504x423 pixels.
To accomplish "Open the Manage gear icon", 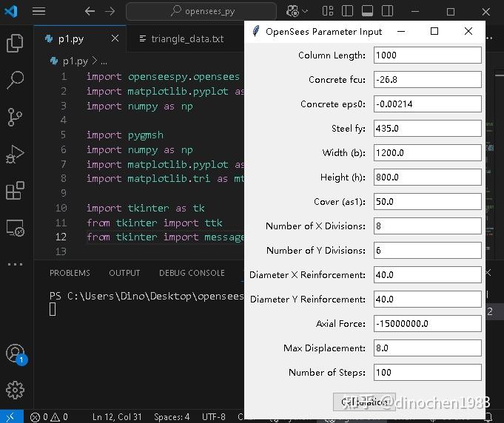I will (15, 390).
